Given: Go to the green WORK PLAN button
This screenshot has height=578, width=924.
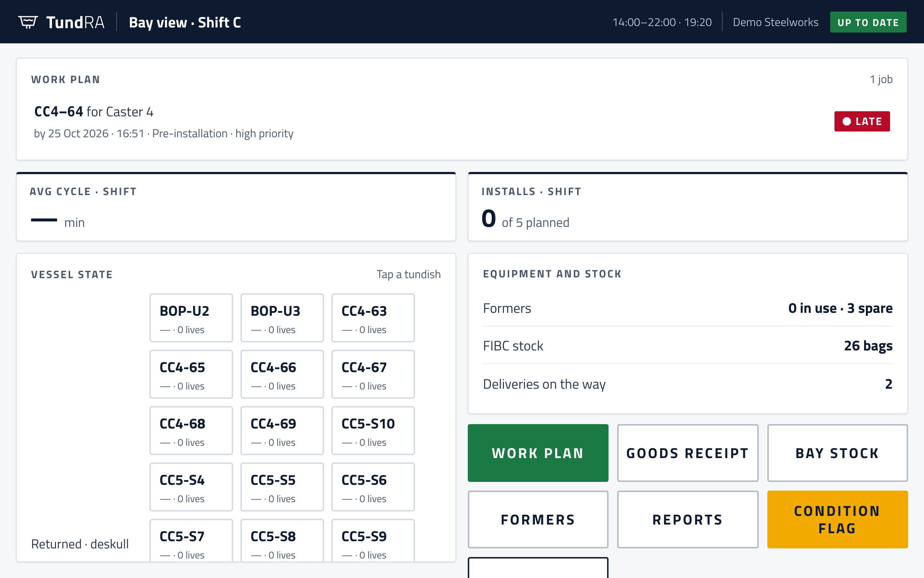Looking at the screenshot, I should [538, 453].
